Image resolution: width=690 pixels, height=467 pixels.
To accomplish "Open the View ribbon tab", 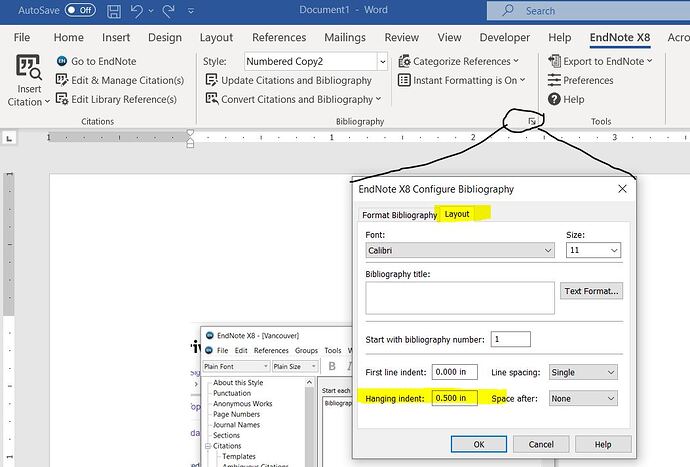I will [449, 37].
